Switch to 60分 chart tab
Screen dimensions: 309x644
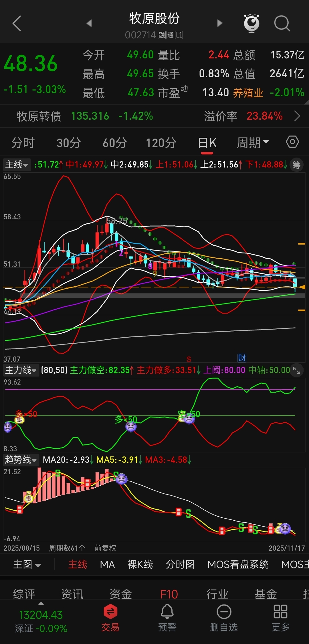click(115, 143)
